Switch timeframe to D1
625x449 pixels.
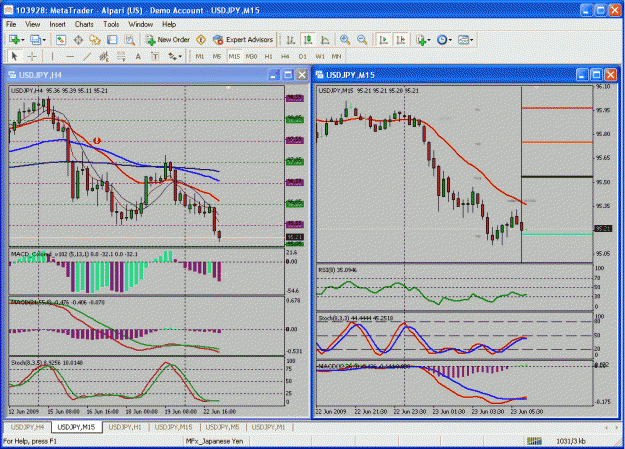[303, 56]
